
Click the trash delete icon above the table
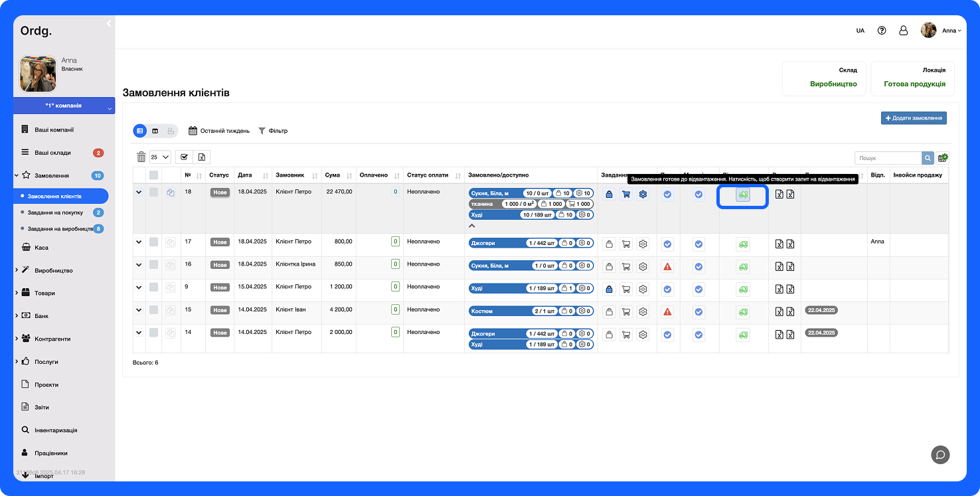tap(141, 157)
